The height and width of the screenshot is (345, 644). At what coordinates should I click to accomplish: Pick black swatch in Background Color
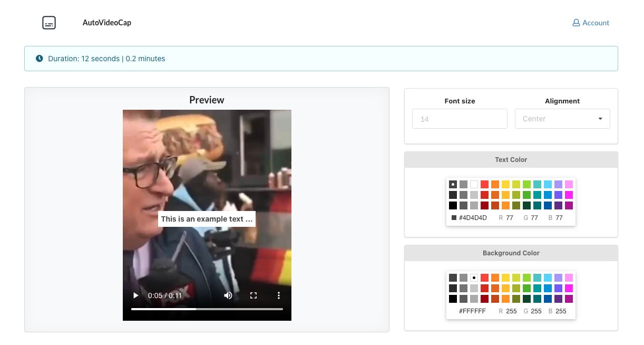coord(453,299)
